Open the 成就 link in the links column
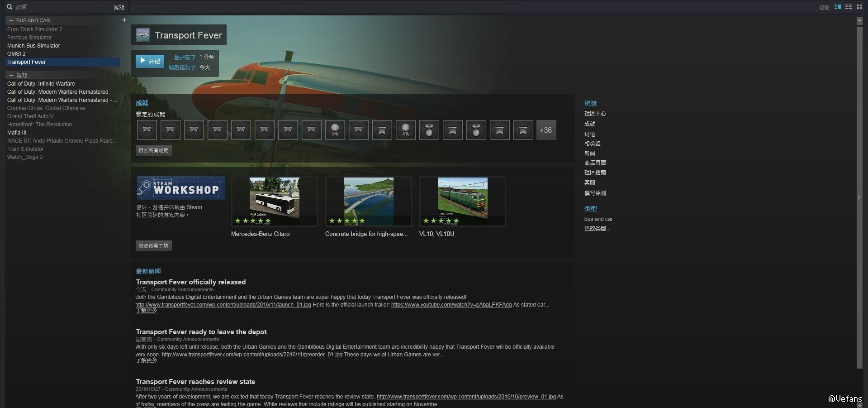Image resolution: width=868 pixels, height=408 pixels. point(589,124)
